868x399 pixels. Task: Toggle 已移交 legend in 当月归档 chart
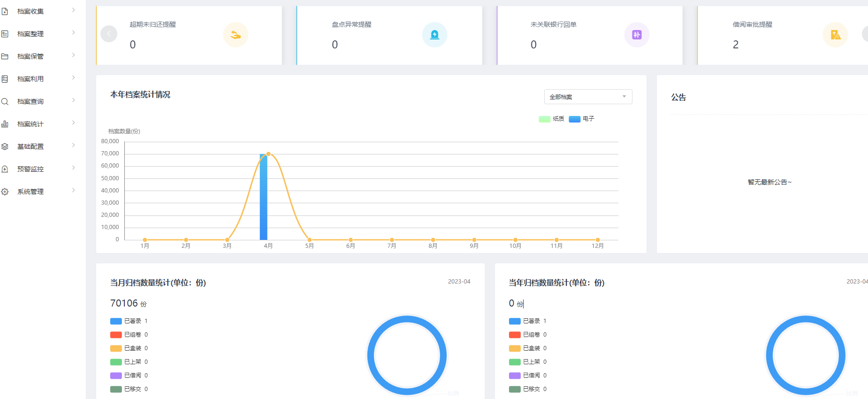(x=129, y=389)
